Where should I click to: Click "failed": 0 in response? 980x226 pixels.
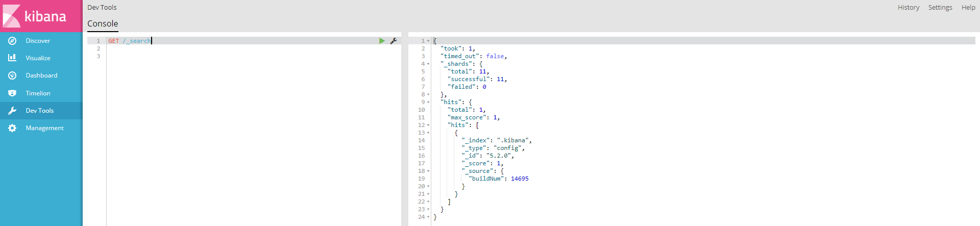(467, 87)
